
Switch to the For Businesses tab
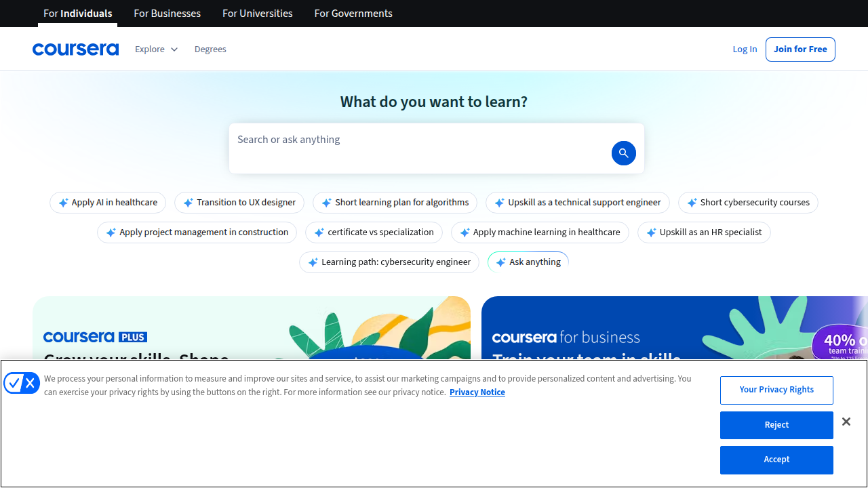click(167, 13)
